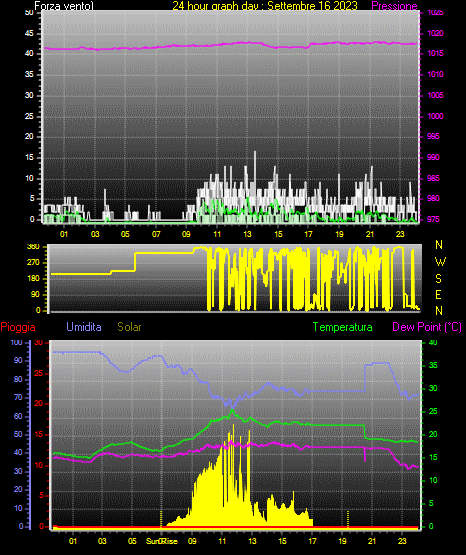Image resolution: width=466 pixels, height=555 pixels.
Task: Click red rain axis value 15
Action: coord(39,434)
